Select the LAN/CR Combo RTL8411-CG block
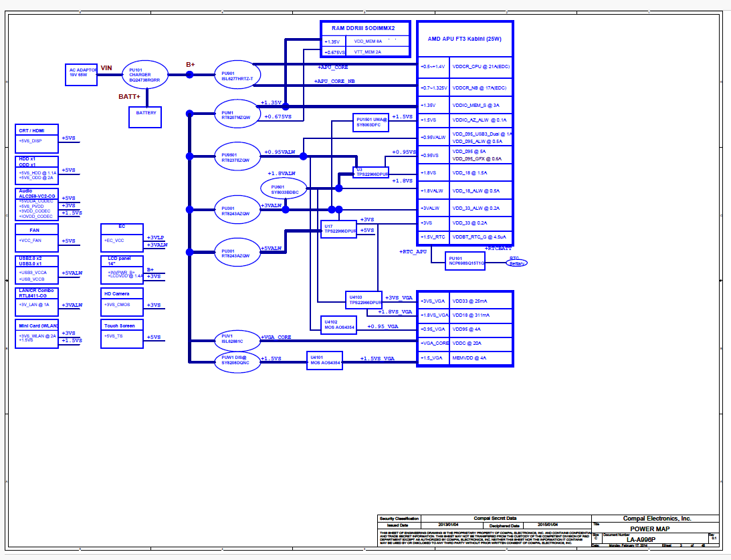Viewport: 731px width, 560px height. 36,302
